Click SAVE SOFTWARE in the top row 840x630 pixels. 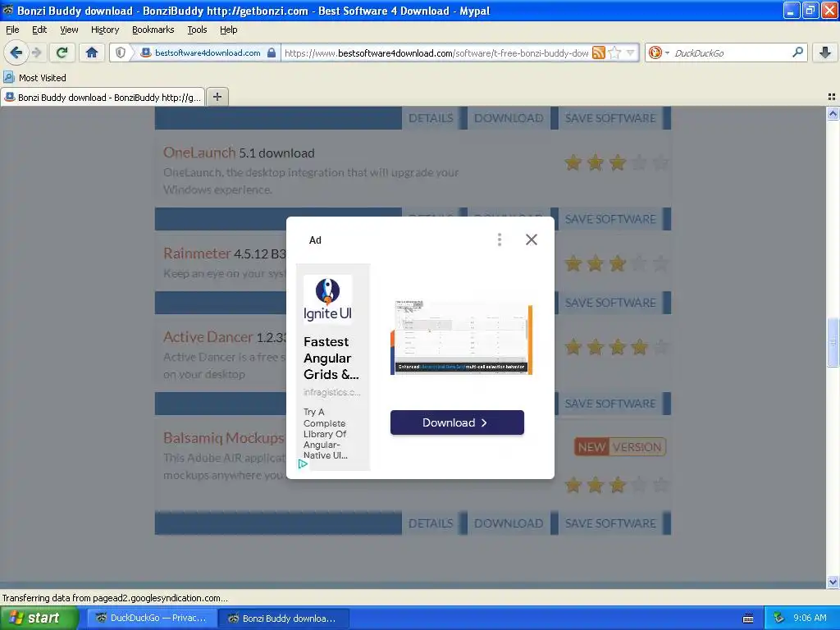[x=610, y=118]
